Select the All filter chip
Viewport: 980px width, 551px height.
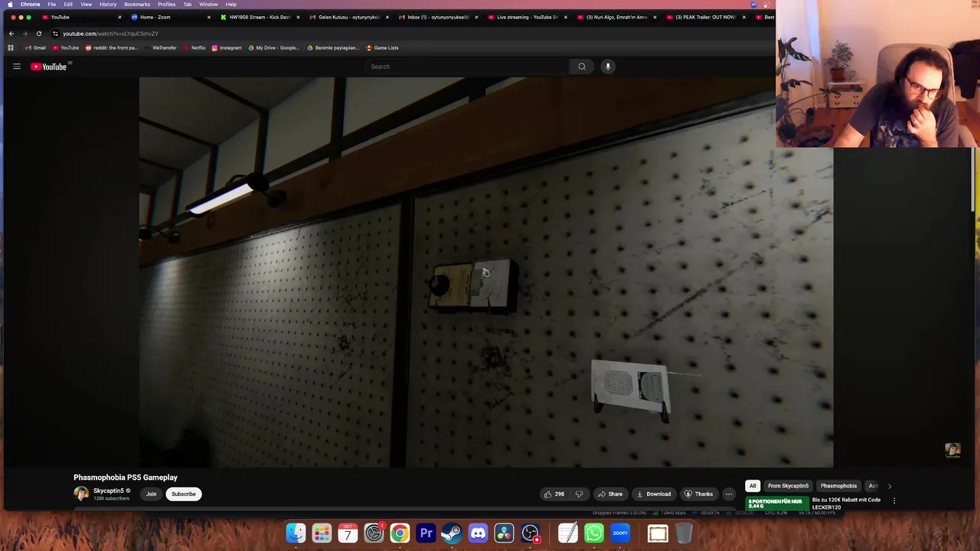[753, 486]
